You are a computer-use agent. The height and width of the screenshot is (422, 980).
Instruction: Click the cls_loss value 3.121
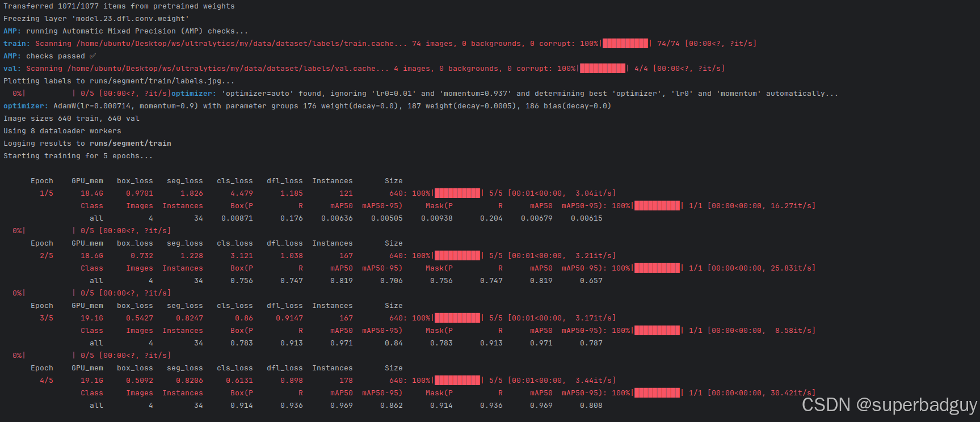[x=242, y=256]
